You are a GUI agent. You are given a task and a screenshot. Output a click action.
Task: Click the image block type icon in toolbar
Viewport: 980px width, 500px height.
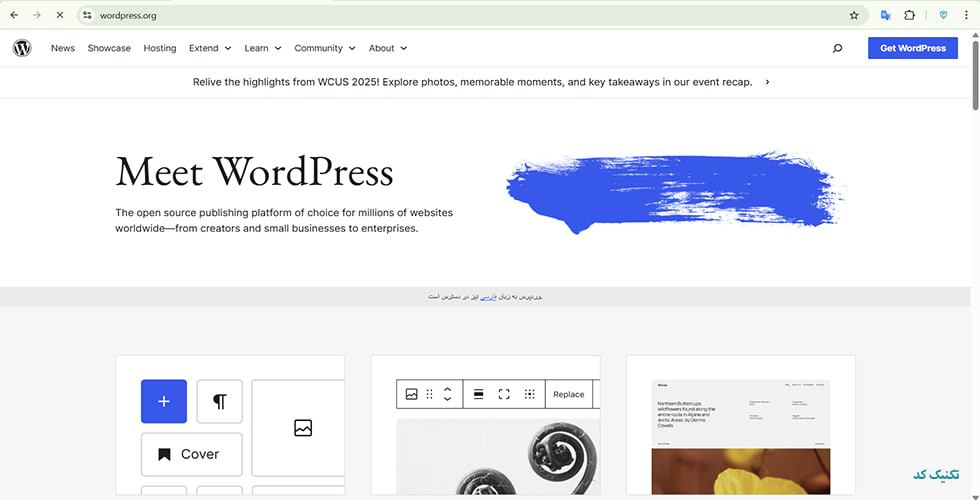[411, 394]
